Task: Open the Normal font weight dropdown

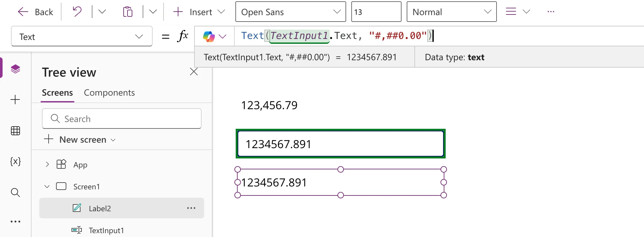Action: coord(451,12)
